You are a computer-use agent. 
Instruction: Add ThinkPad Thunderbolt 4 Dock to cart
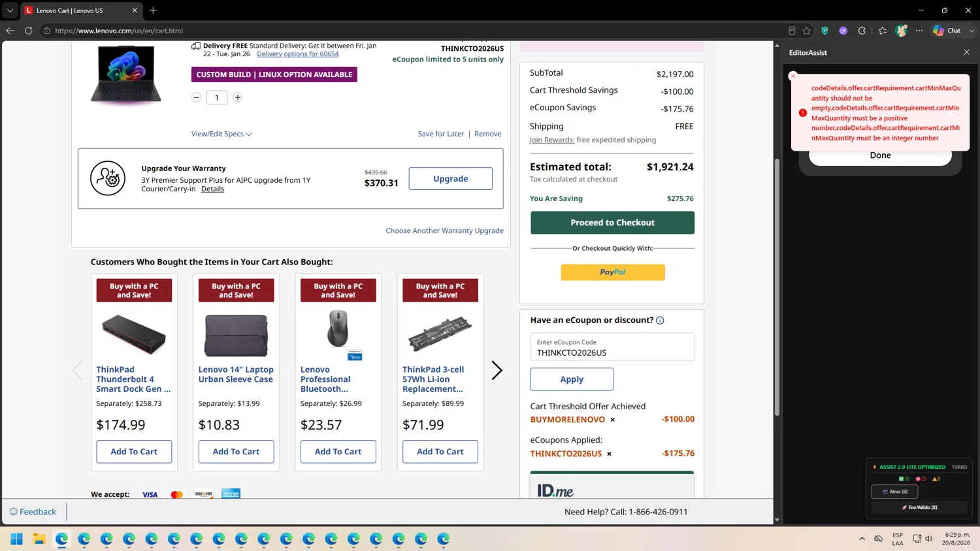click(x=134, y=452)
